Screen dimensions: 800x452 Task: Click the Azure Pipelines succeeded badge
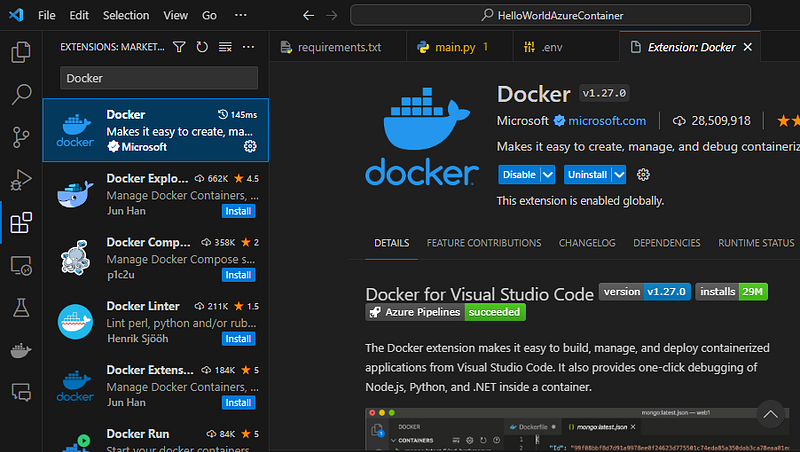(x=445, y=312)
